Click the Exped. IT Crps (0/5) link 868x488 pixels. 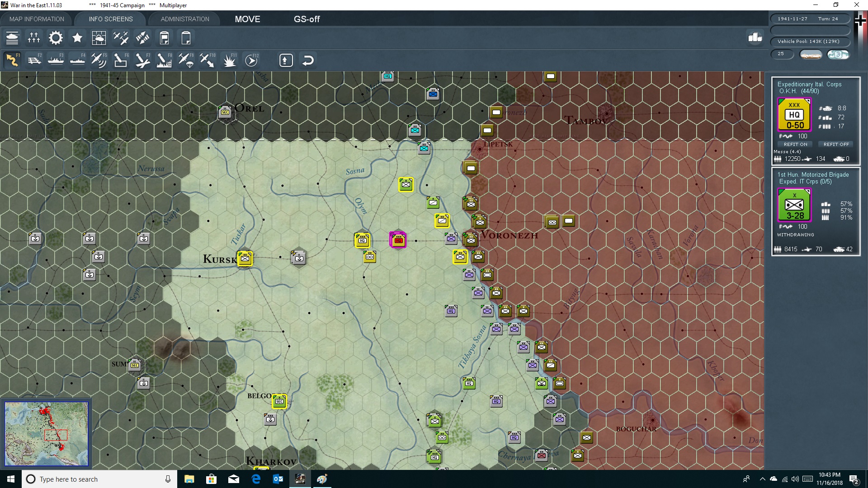tap(805, 182)
